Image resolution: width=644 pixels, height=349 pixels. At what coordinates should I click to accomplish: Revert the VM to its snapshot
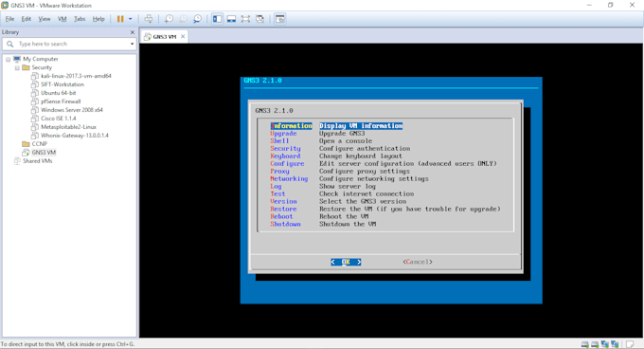click(183, 19)
